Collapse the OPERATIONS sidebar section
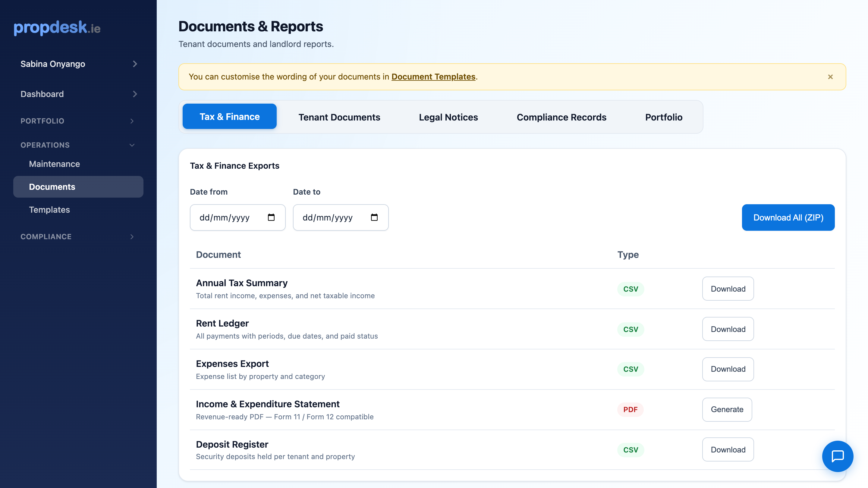 tap(78, 145)
